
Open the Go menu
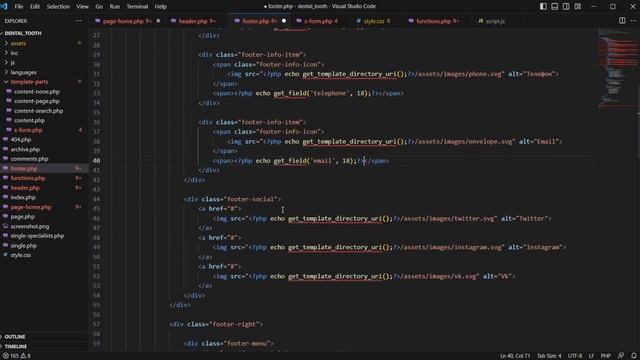pyautogui.click(x=99, y=7)
